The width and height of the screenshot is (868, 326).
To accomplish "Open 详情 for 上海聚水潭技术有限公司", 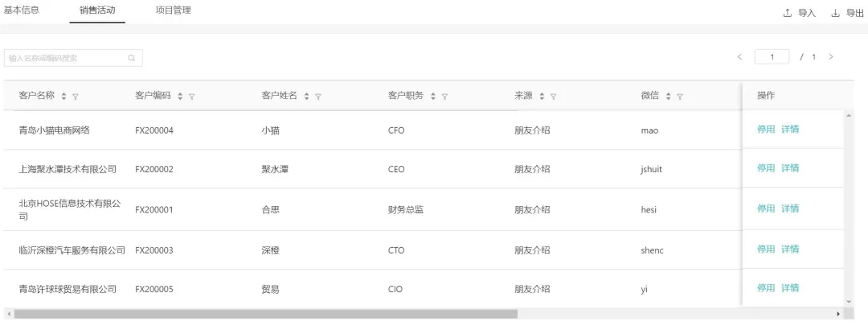I will 790,168.
